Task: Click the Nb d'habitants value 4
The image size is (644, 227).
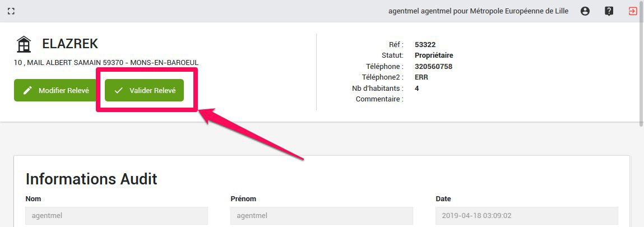Action: (x=417, y=89)
